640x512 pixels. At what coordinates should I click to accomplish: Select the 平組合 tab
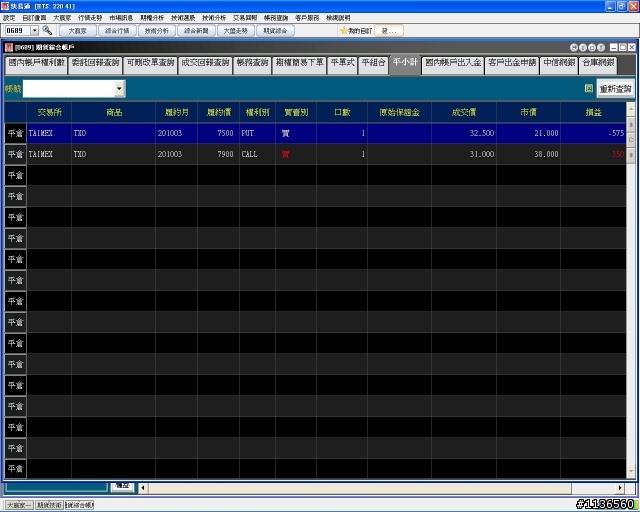(373, 65)
